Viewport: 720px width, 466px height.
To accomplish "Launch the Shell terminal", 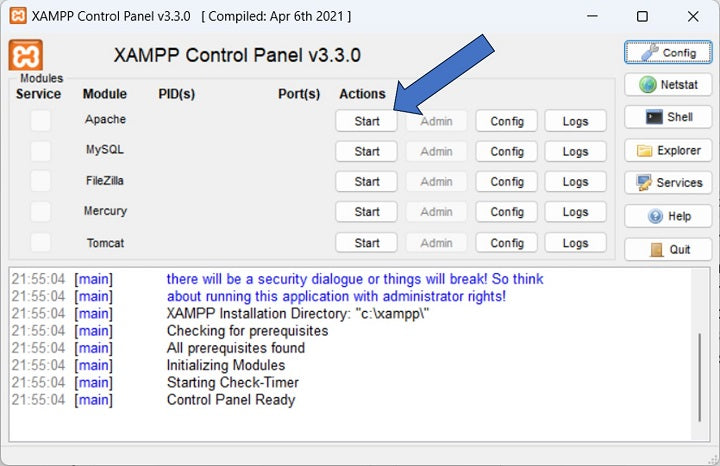I will point(667,117).
